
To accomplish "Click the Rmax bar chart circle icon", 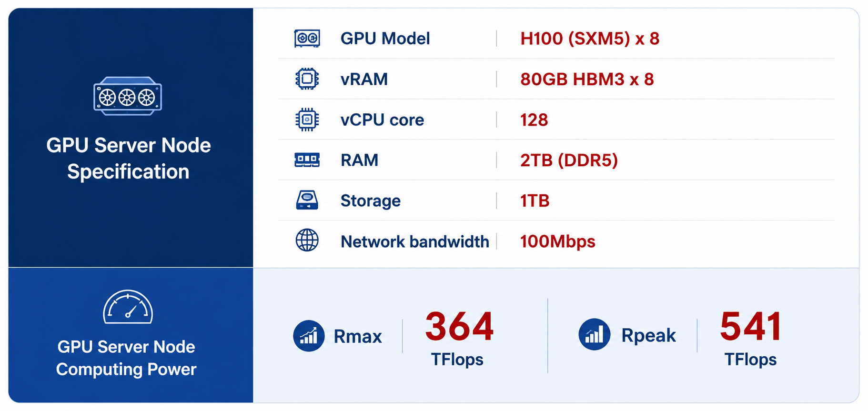I will (x=309, y=336).
